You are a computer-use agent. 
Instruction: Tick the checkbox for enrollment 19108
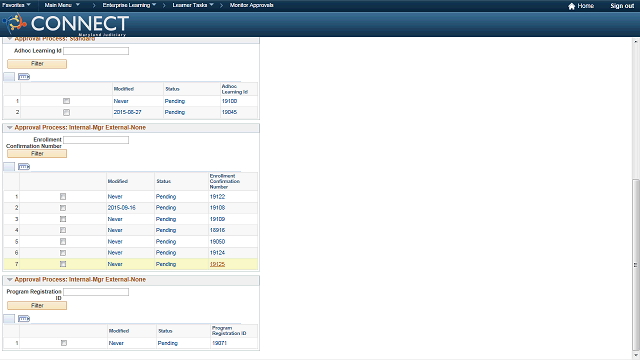point(63,208)
